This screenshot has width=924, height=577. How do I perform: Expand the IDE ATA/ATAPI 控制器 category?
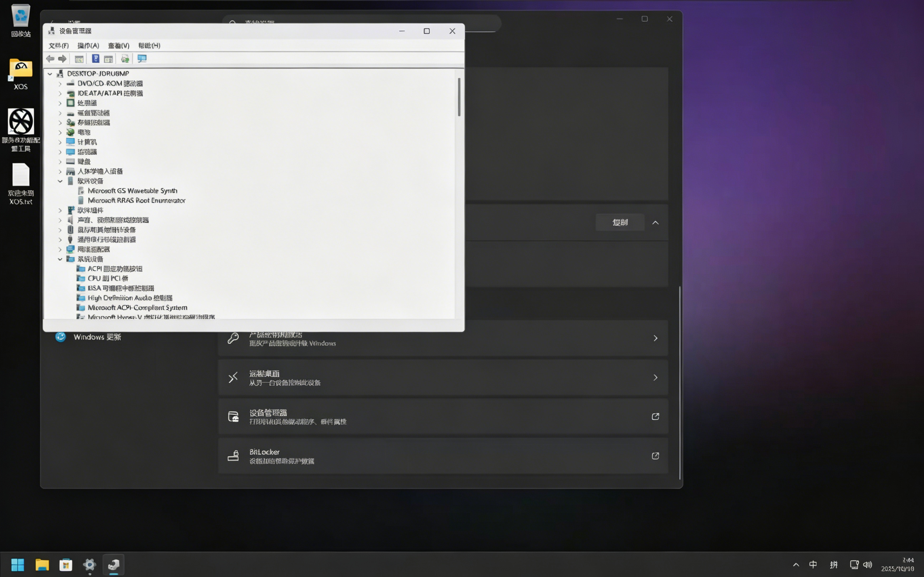(60, 93)
